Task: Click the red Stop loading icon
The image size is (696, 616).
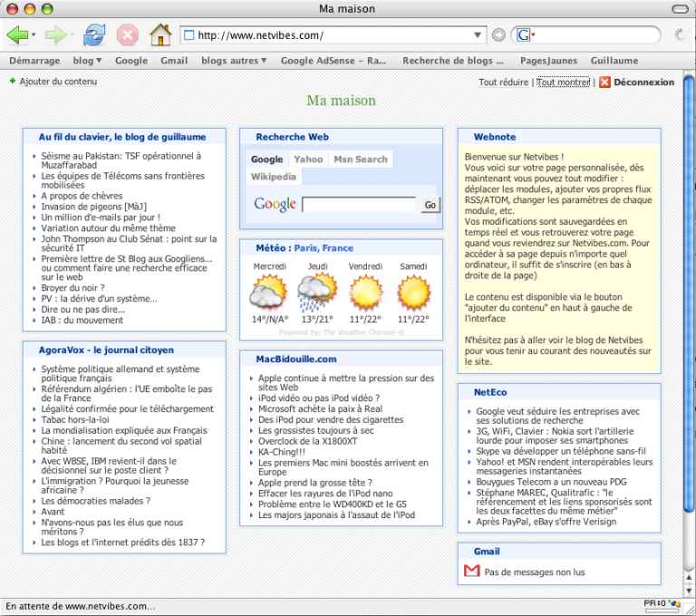Action: [128, 34]
